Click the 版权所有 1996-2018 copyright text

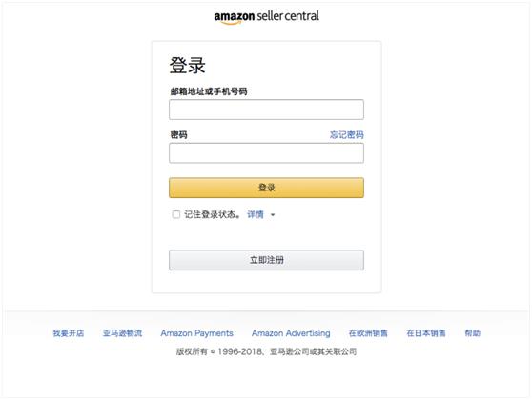266,351
